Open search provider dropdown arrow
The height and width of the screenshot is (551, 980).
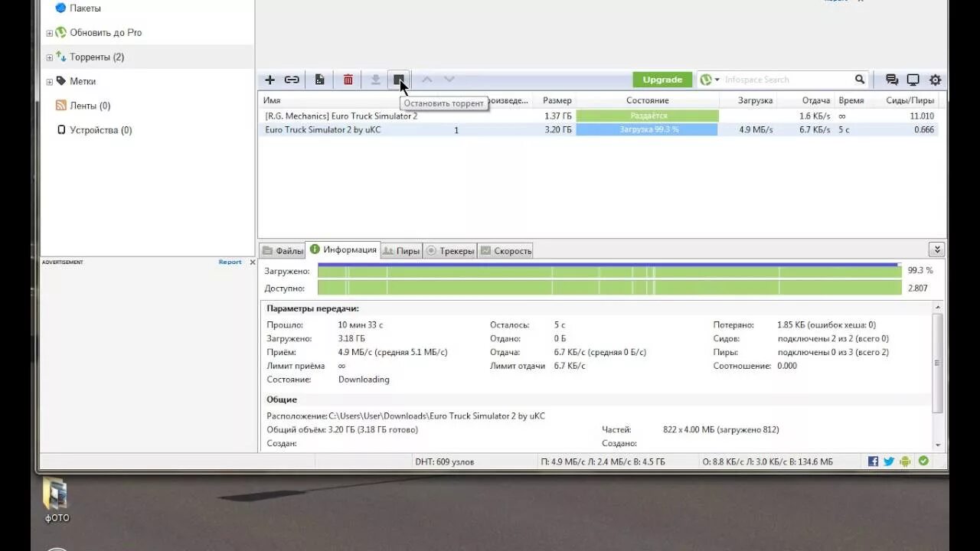(717, 80)
